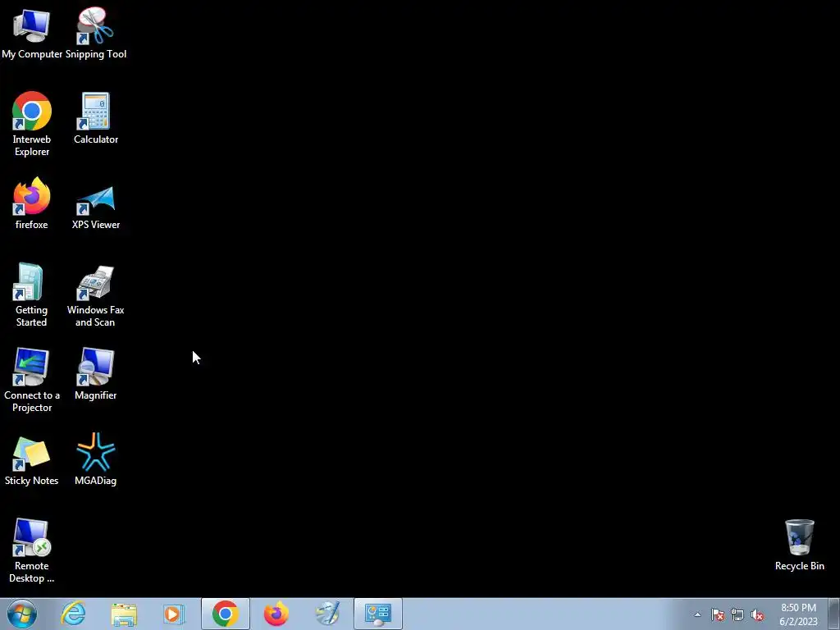Click the muted volume speaker icon

(x=757, y=614)
